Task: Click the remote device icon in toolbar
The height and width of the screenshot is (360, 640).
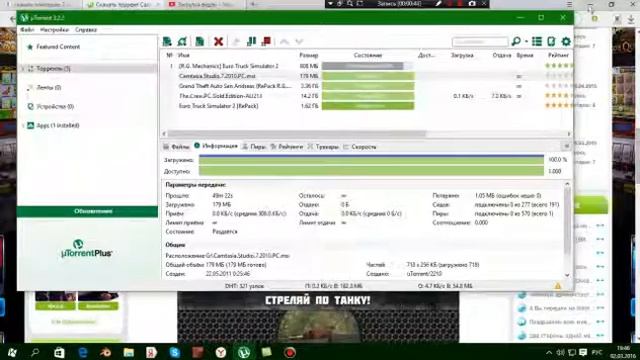Action: [x=551, y=41]
